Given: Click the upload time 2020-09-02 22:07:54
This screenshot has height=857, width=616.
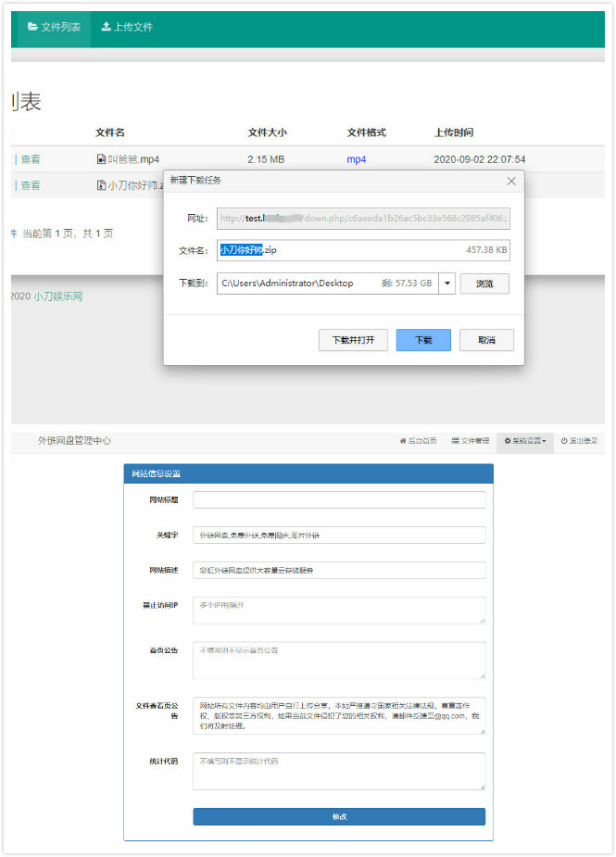Looking at the screenshot, I should [x=479, y=159].
